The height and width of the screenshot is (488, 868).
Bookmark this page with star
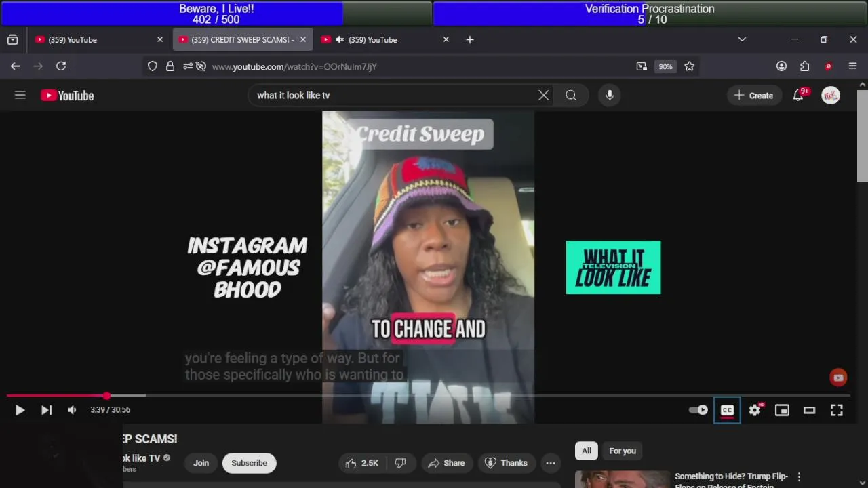(690, 66)
